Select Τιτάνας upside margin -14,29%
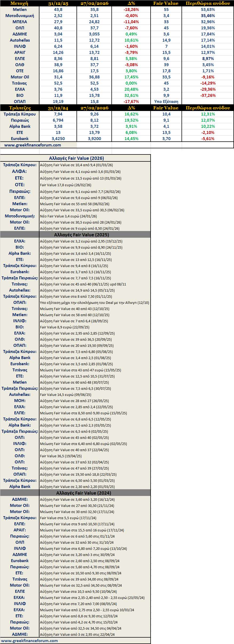The width and height of the screenshot is (234, 644). pyautogui.click(x=208, y=83)
